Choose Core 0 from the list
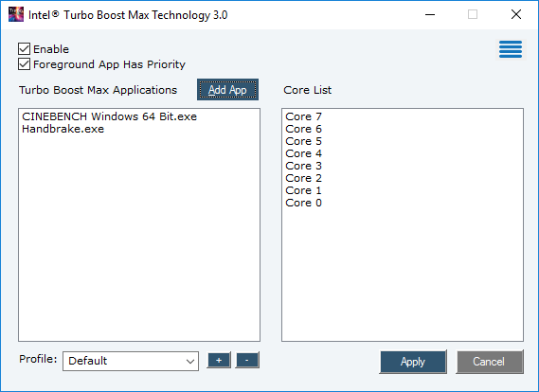Image resolution: width=539 pixels, height=392 pixels. (303, 203)
